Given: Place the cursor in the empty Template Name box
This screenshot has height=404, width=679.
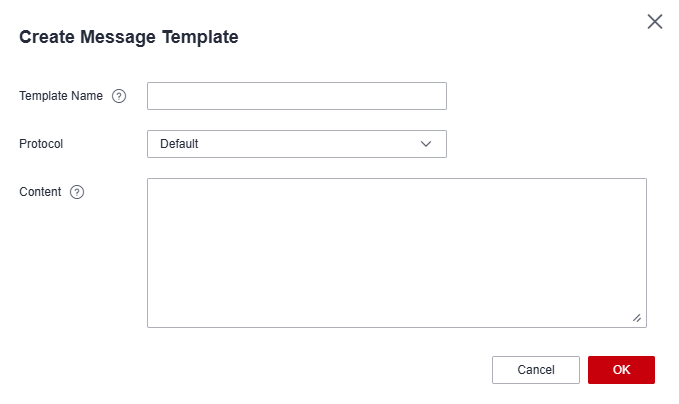Looking at the screenshot, I should coord(296,96).
